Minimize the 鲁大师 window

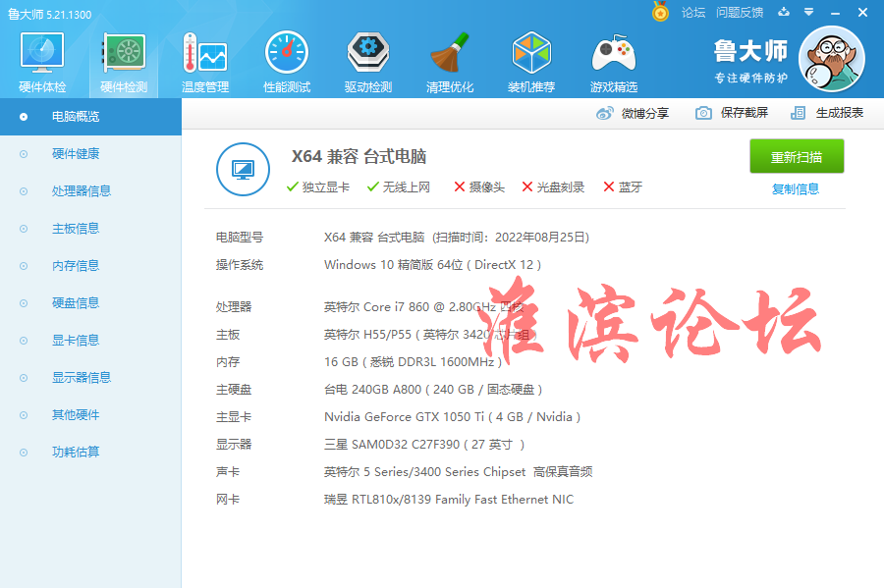(x=836, y=13)
